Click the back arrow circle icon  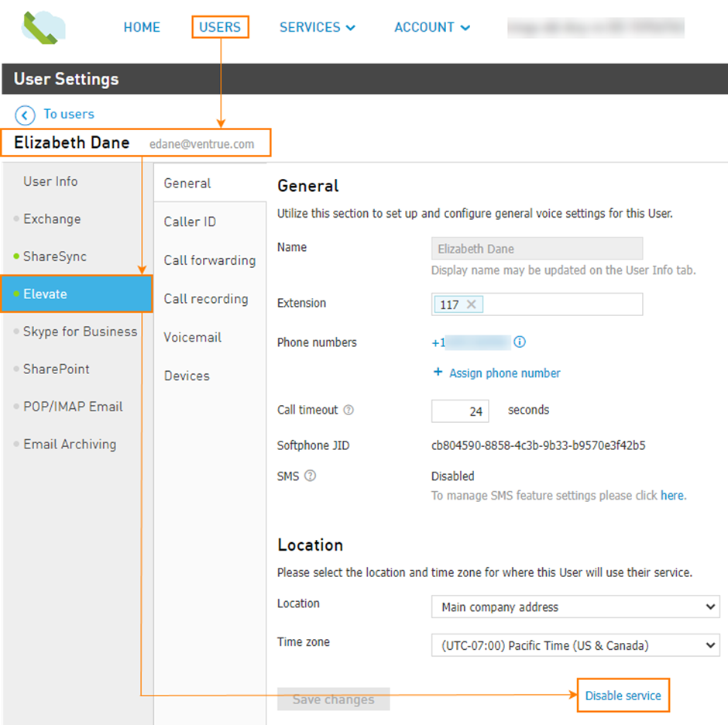[25, 115]
